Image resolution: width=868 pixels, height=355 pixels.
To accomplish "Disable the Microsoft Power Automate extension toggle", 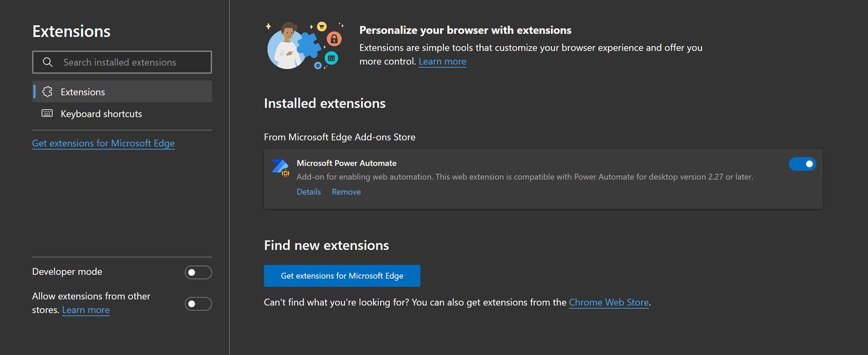I will pos(802,164).
